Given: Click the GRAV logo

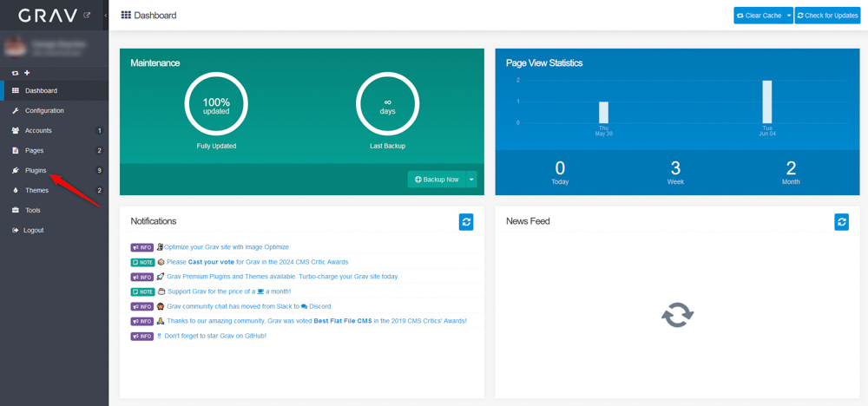Looking at the screenshot, I should 48,16.
